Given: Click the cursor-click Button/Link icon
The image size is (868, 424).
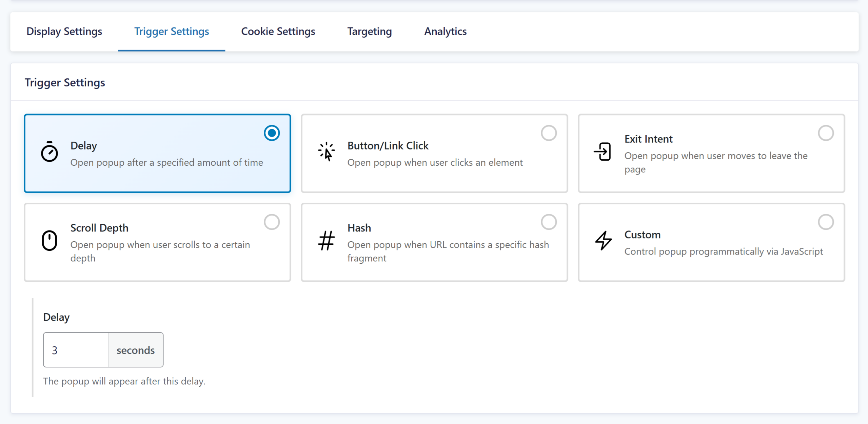Looking at the screenshot, I should point(326,151).
